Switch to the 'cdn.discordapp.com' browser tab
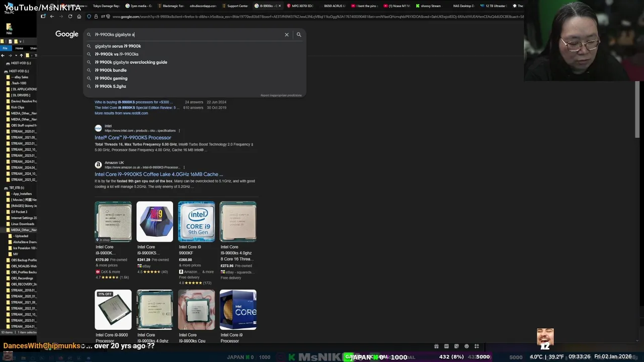The height and width of the screenshot is (362, 644). (203, 6)
